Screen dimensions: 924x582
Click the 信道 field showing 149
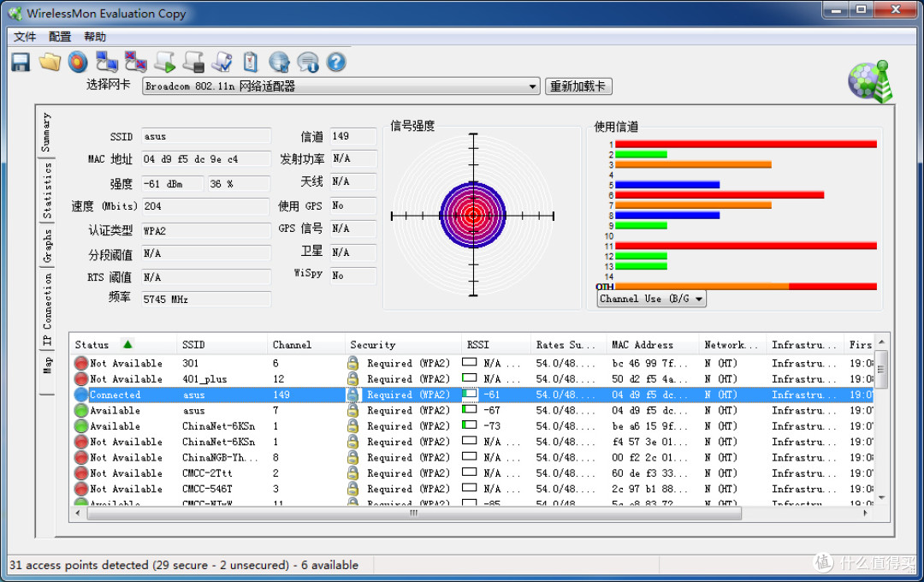[353, 136]
